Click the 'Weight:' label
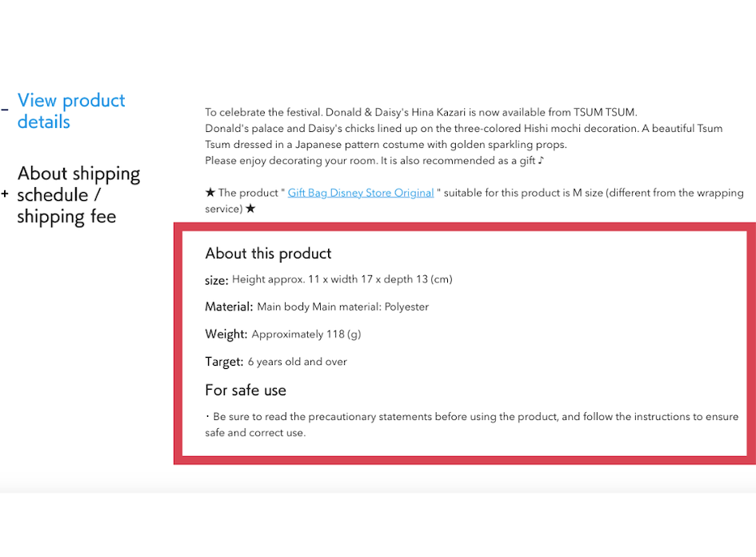The image size is (756, 557). 226,335
